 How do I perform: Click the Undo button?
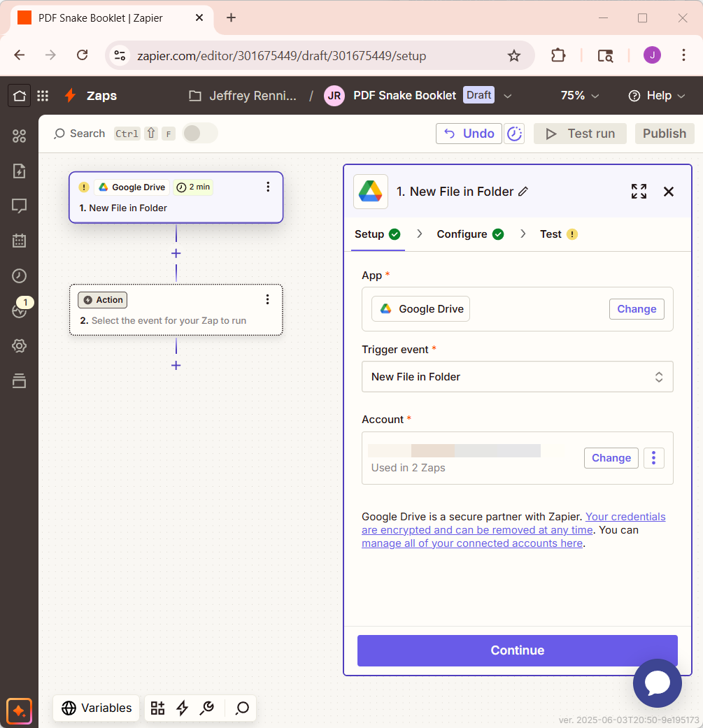click(x=469, y=134)
